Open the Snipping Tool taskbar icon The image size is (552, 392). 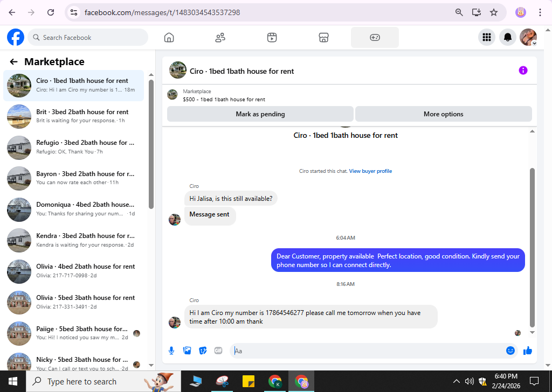223,381
